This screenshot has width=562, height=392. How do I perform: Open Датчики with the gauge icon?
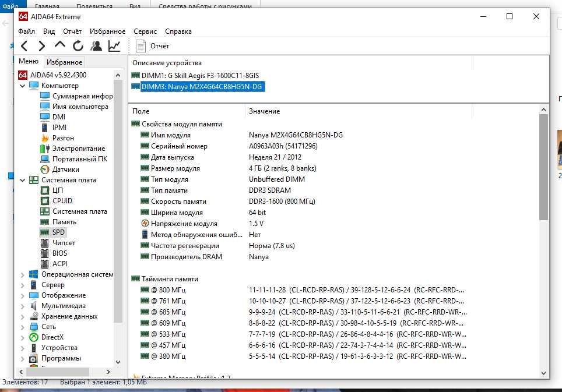[60, 169]
